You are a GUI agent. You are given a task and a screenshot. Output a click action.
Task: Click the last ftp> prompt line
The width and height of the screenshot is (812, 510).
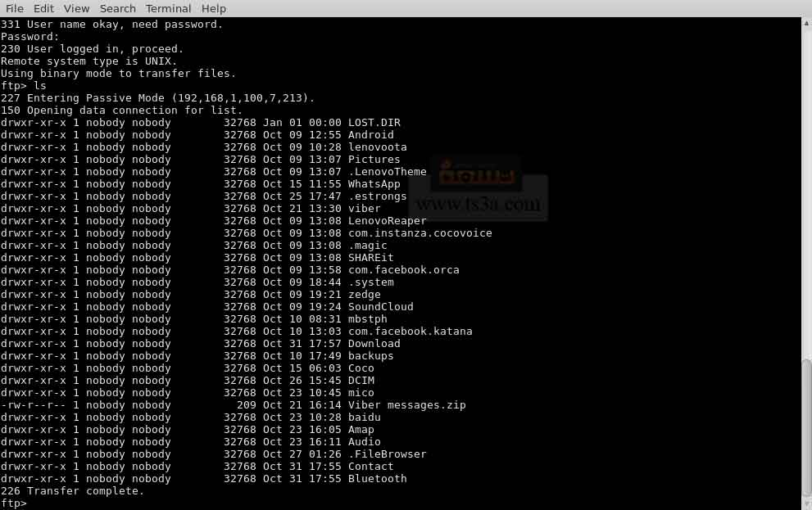[x=13, y=503]
